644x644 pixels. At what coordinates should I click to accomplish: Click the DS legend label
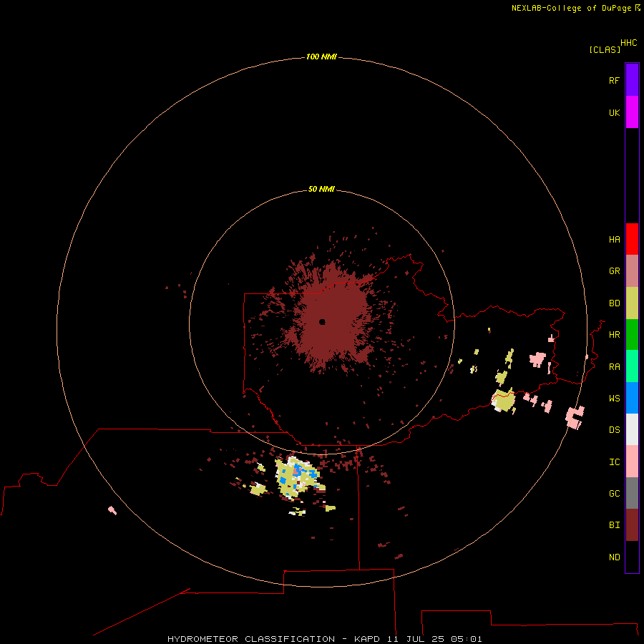(615, 429)
